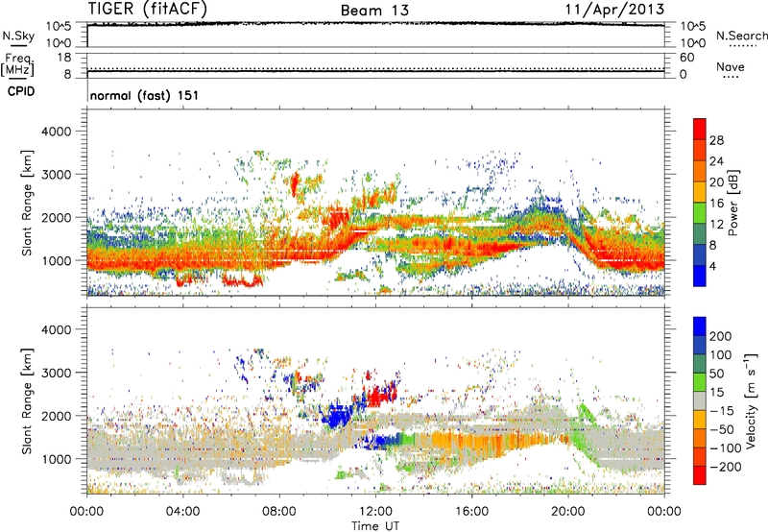Click the TIGER (fitACF) title text
Viewport: 768px width, 532px height.
(148, 9)
